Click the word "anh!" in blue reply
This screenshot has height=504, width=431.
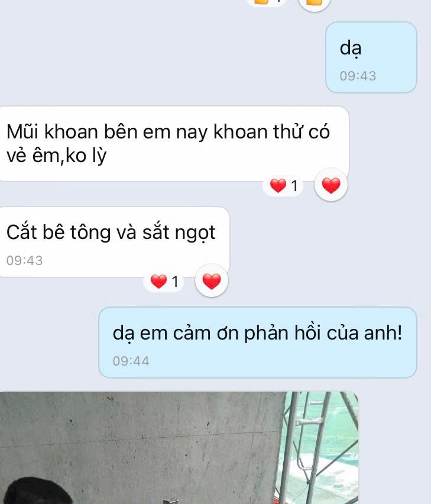pos(383,332)
